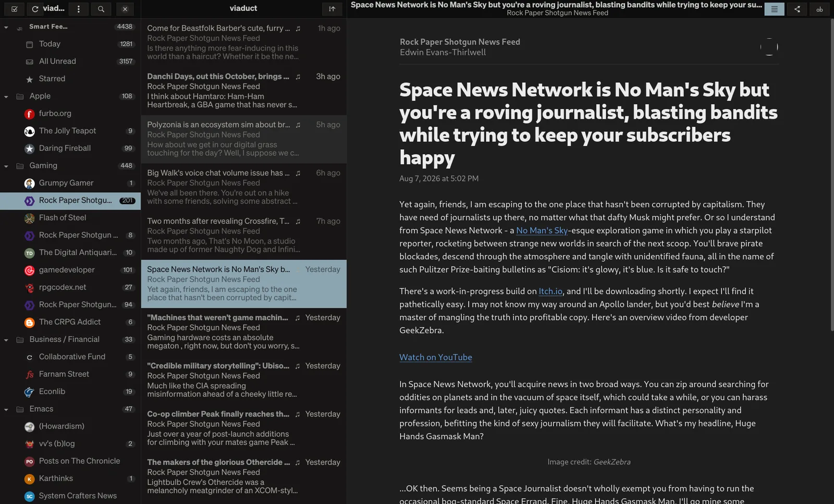This screenshot has height=504, width=834.
Task: Select the Grumpy Gamer feed avatar
Action: point(30,183)
